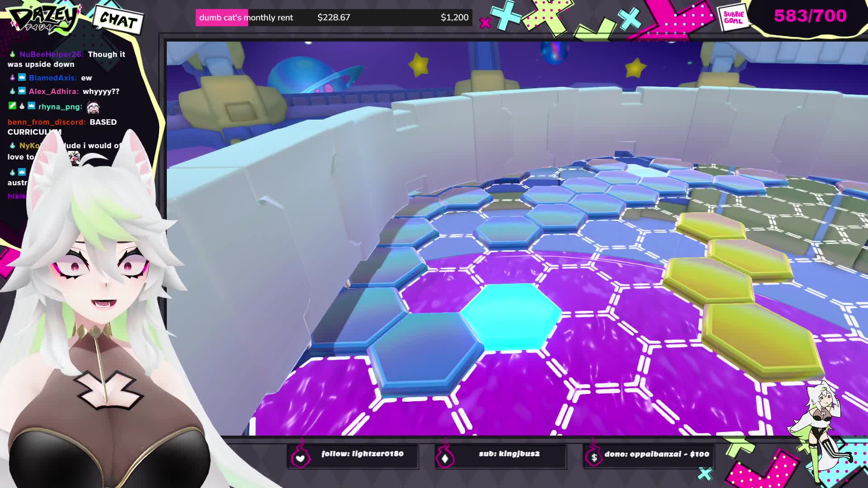Click the sub: kingjbus2 label
The height and width of the screenshot is (488, 868).
point(509,454)
